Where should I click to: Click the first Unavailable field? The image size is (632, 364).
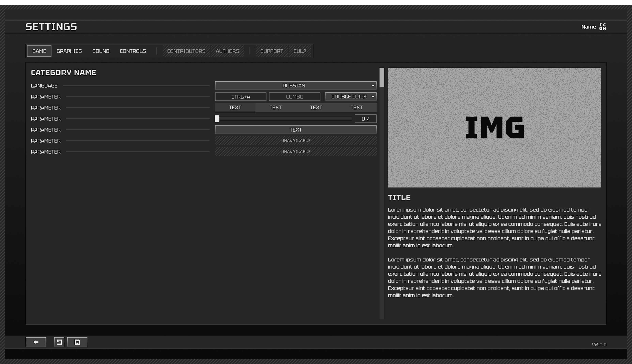pos(296,140)
